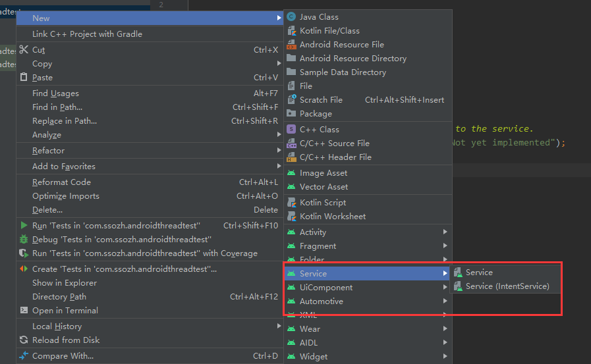Click the Android Resource File icon
The height and width of the screenshot is (364, 591).
pyautogui.click(x=291, y=45)
